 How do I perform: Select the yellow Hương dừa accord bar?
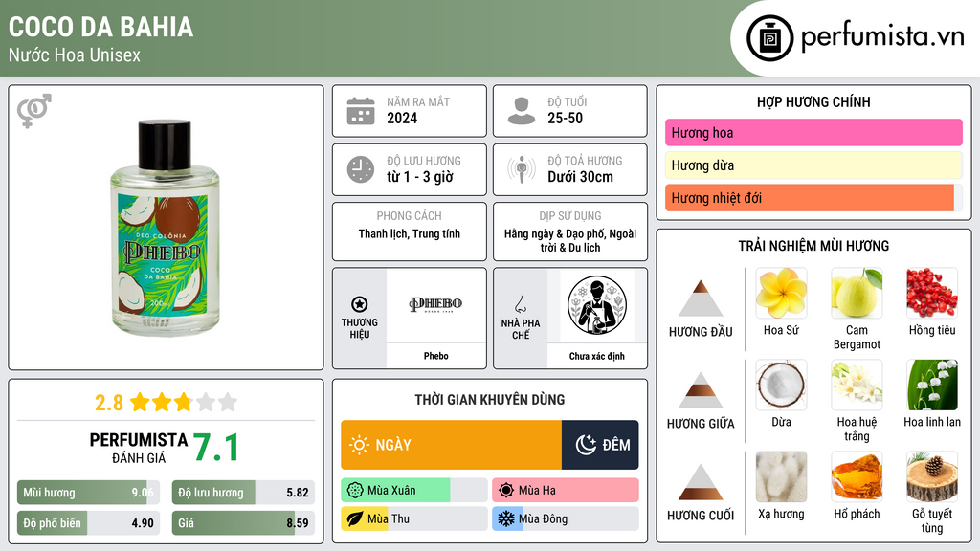click(x=813, y=165)
